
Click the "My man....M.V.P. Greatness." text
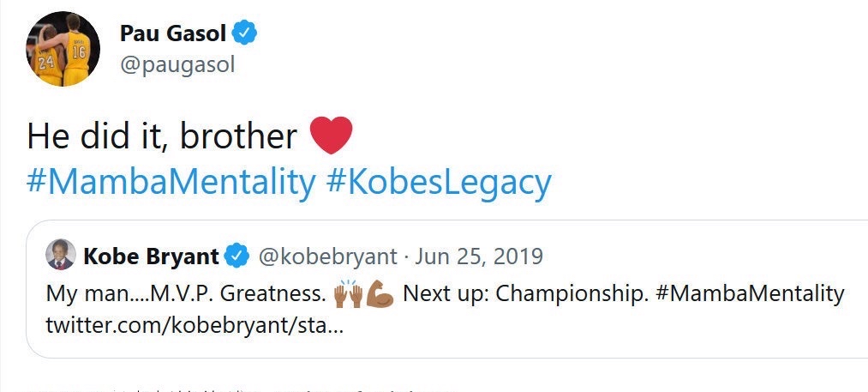[187, 294]
